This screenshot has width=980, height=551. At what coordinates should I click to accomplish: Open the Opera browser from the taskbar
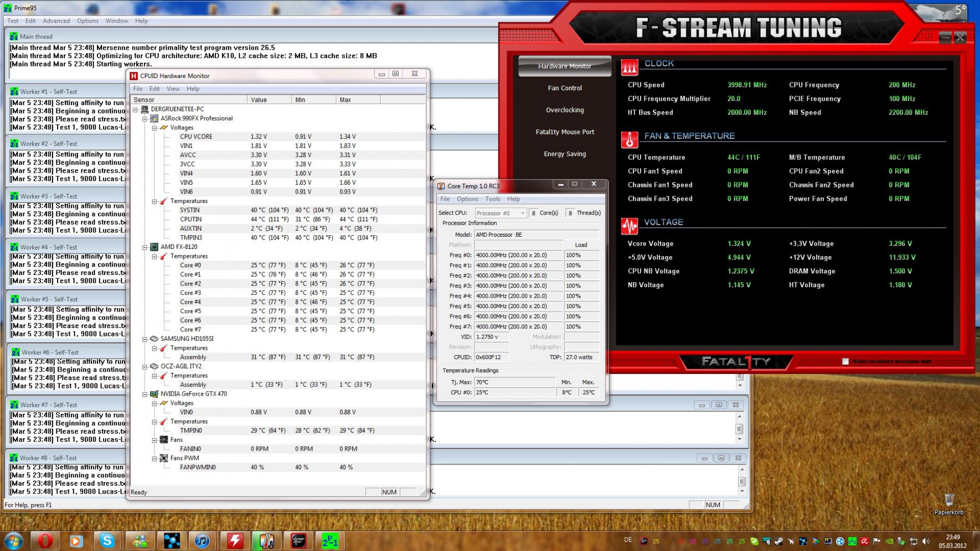pyautogui.click(x=45, y=540)
